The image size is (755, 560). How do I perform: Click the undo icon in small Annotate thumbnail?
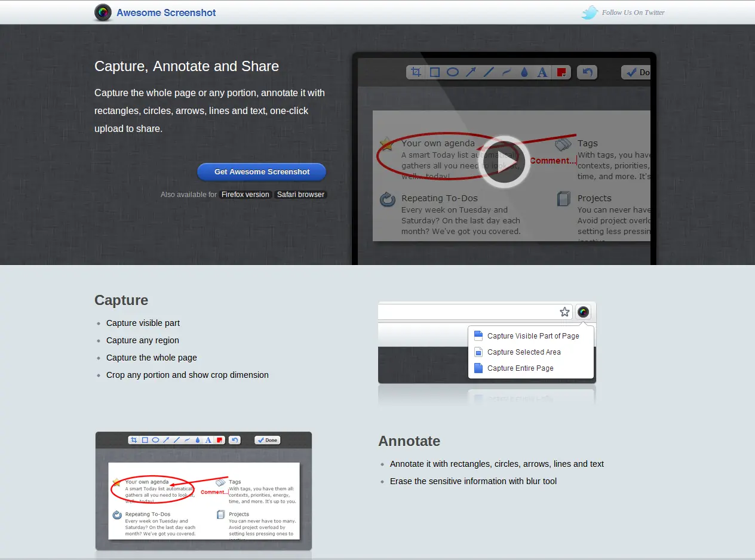[235, 440]
